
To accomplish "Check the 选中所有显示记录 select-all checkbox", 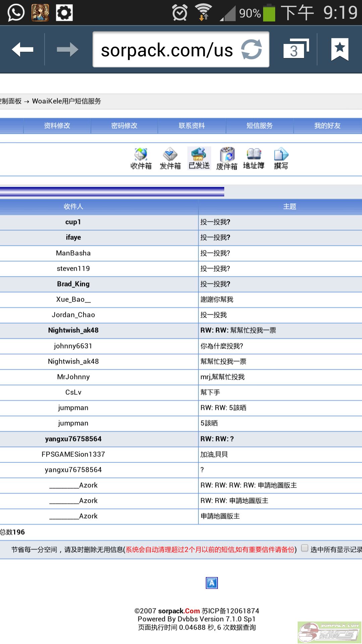I will pyautogui.click(x=304, y=548).
